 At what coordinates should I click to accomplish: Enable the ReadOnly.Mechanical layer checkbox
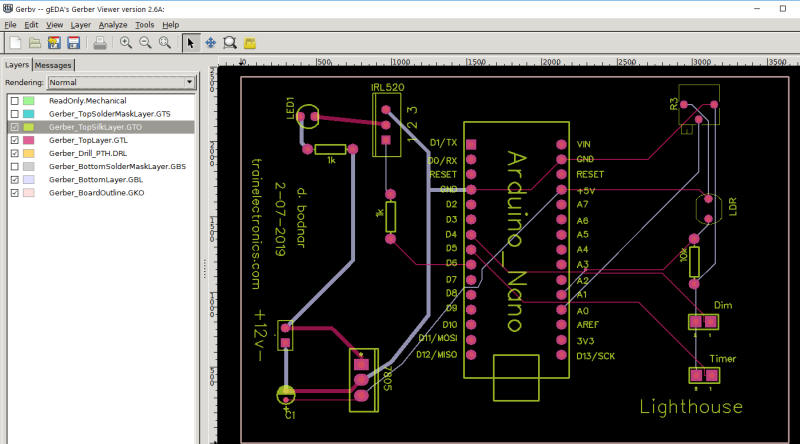(x=14, y=102)
